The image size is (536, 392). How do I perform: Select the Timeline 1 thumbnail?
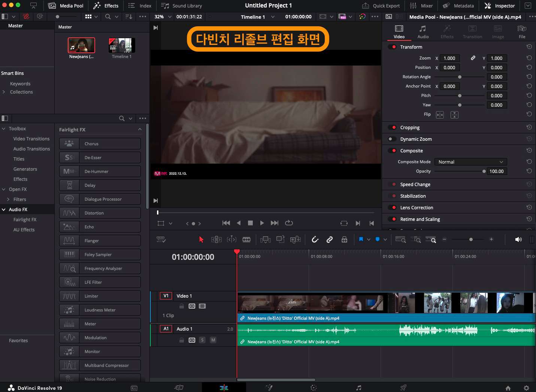(122, 46)
